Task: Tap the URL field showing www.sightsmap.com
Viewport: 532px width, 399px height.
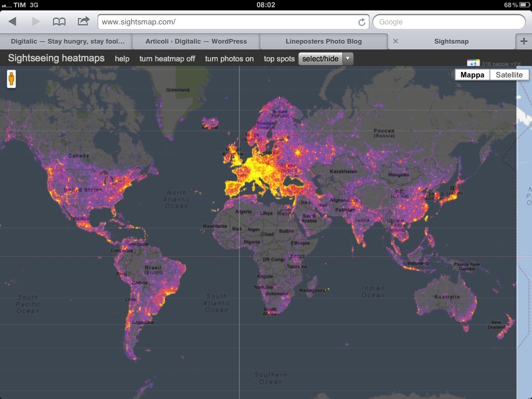Action: coord(233,22)
